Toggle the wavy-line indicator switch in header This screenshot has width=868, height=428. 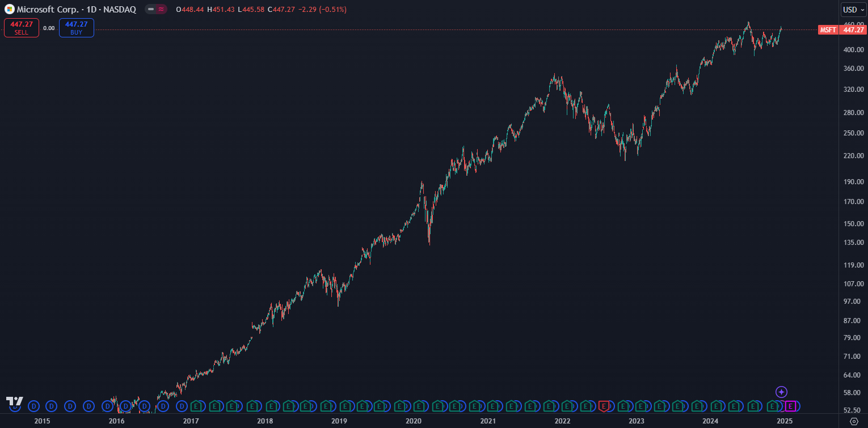click(x=162, y=10)
